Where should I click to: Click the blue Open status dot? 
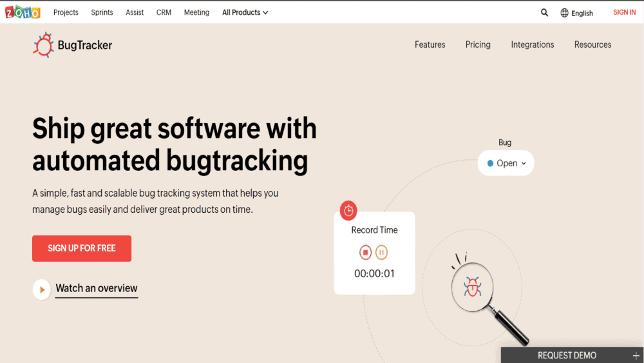pyautogui.click(x=490, y=164)
